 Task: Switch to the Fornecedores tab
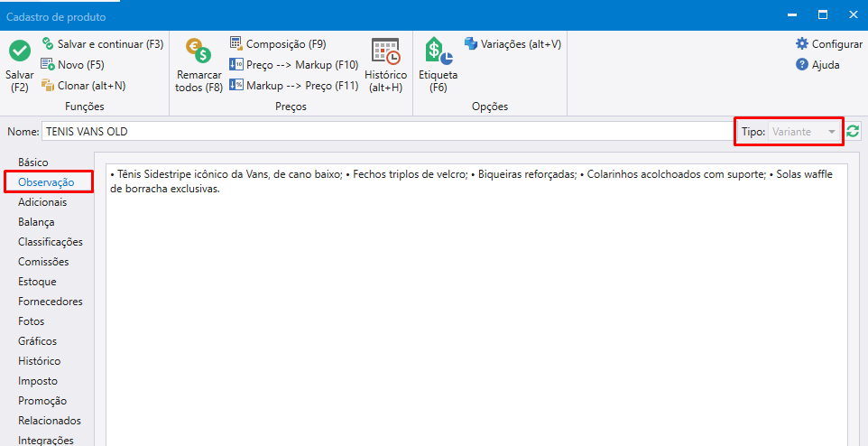[x=51, y=302]
